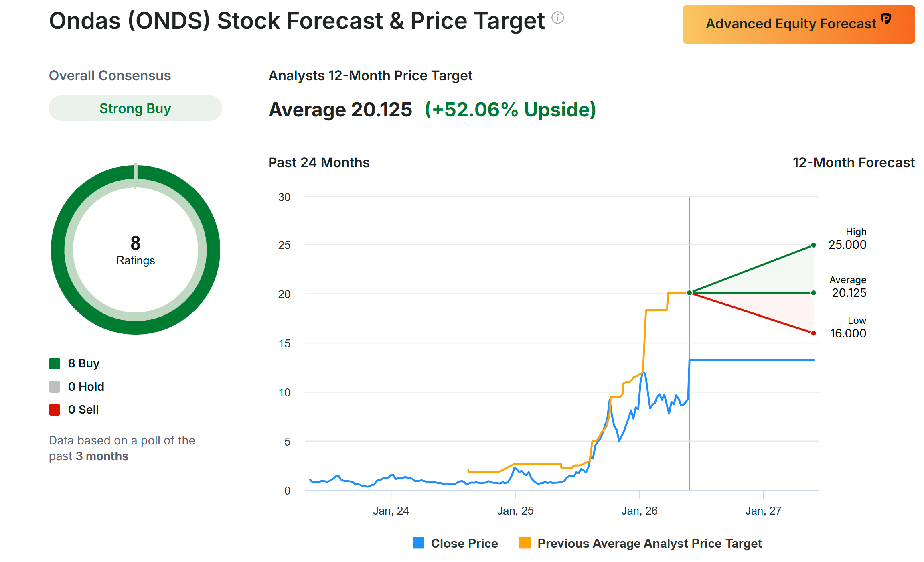Click the 'Jan, 24' axis label
This screenshot has height=562, width=924.
click(391, 511)
